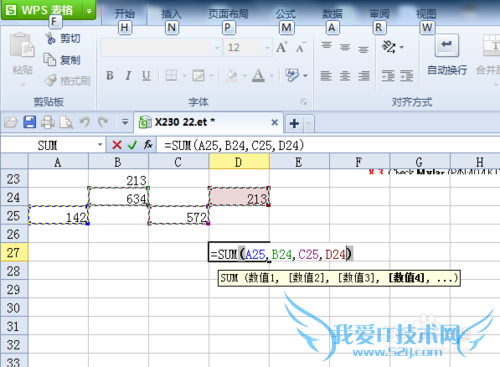
Task: Click the clear formatting eraser icon
Action: click(x=292, y=75)
